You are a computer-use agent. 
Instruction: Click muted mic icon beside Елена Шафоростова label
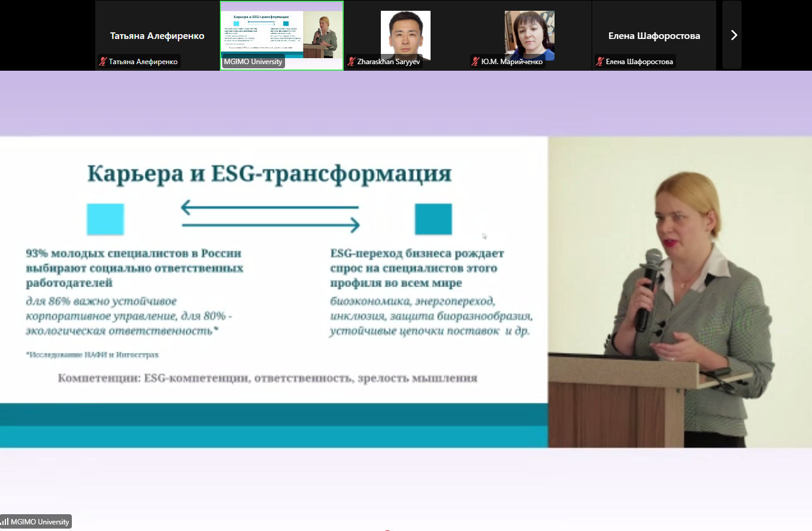[600, 62]
